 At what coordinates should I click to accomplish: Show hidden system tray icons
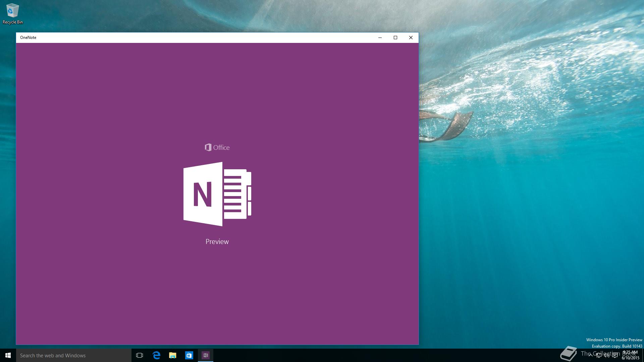click(590, 355)
